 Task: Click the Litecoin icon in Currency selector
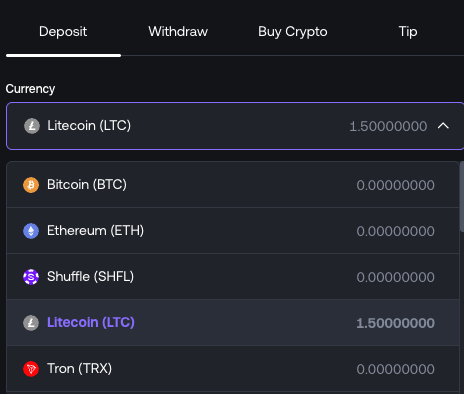click(32, 126)
